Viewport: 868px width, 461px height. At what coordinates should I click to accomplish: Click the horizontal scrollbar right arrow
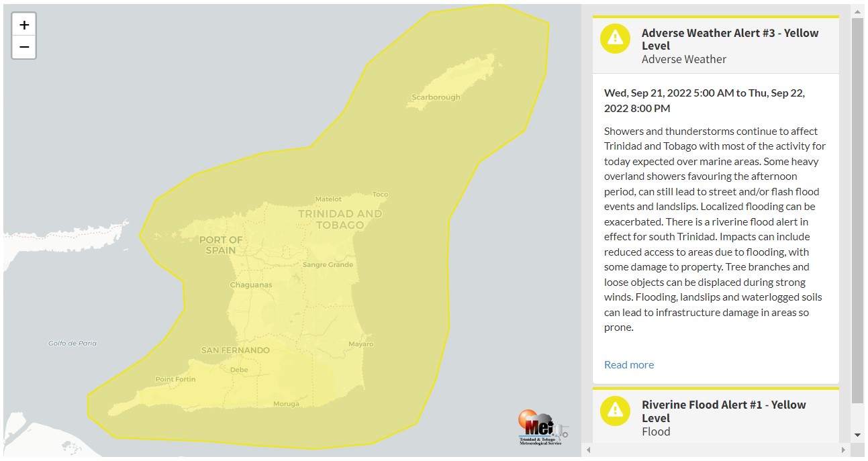point(845,449)
